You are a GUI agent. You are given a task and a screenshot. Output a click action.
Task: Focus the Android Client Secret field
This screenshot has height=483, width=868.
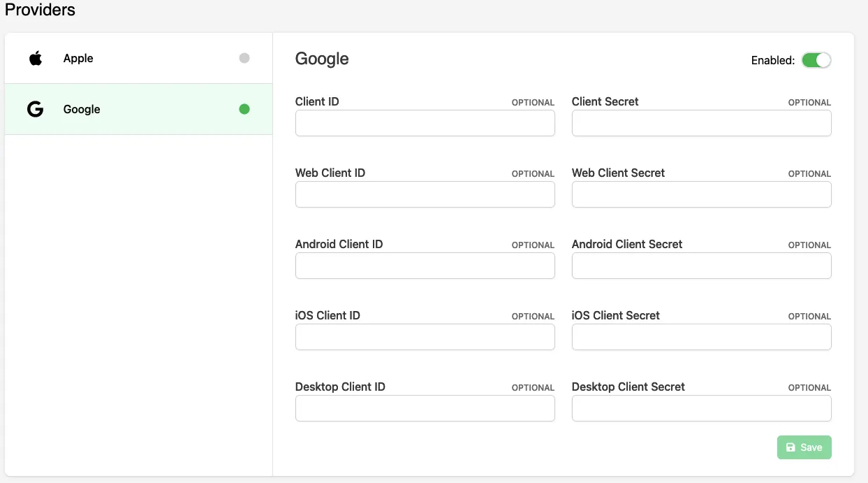(702, 266)
